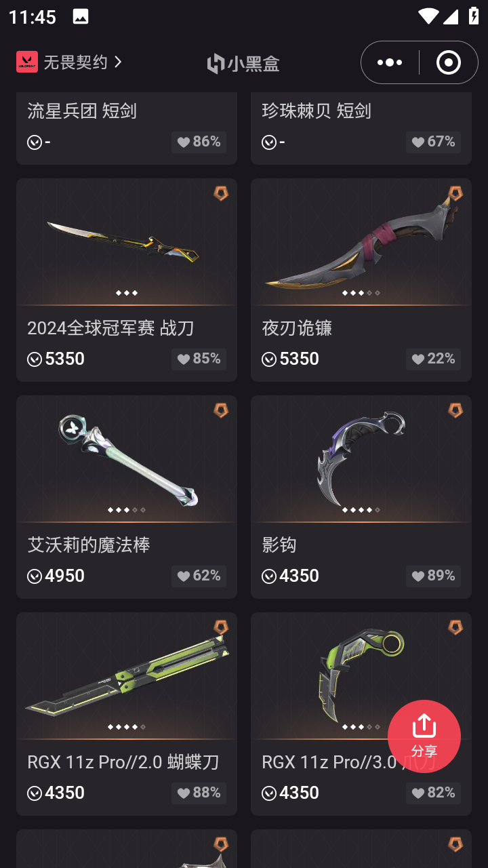
Task: Like 影钩 with the 89% heart
Action: pos(433,576)
